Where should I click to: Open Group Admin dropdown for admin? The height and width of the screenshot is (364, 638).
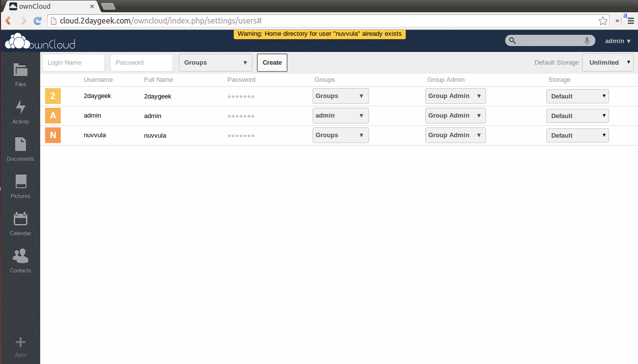(456, 116)
